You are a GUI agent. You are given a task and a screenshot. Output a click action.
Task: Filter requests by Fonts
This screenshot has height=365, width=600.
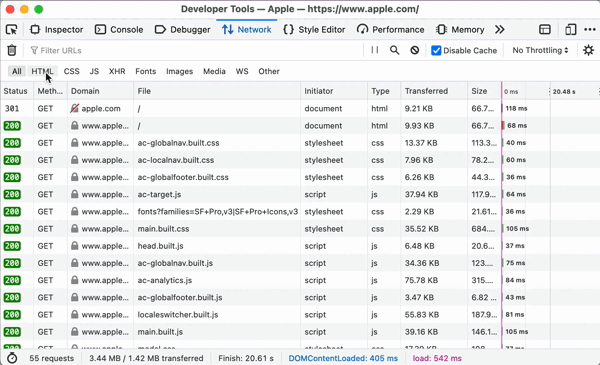pyautogui.click(x=146, y=71)
